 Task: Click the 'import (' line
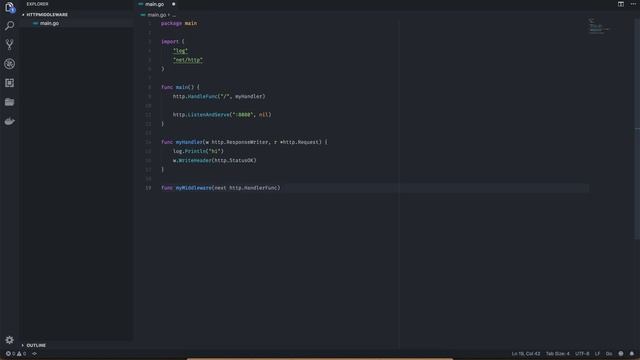click(x=173, y=41)
